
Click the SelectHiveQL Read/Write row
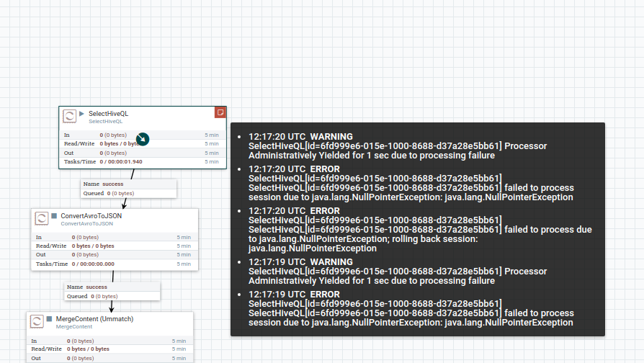(x=143, y=144)
